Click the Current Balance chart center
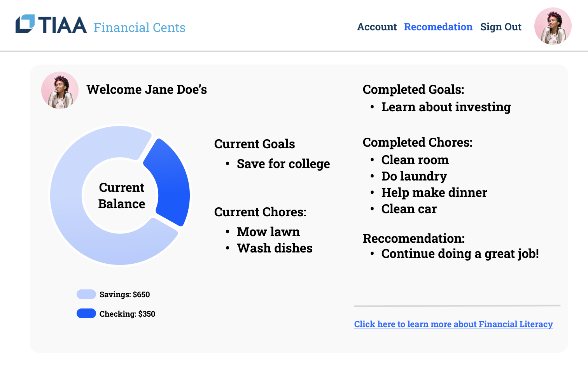The width and height of the screenshot is (588, 382). coord(121,195)
